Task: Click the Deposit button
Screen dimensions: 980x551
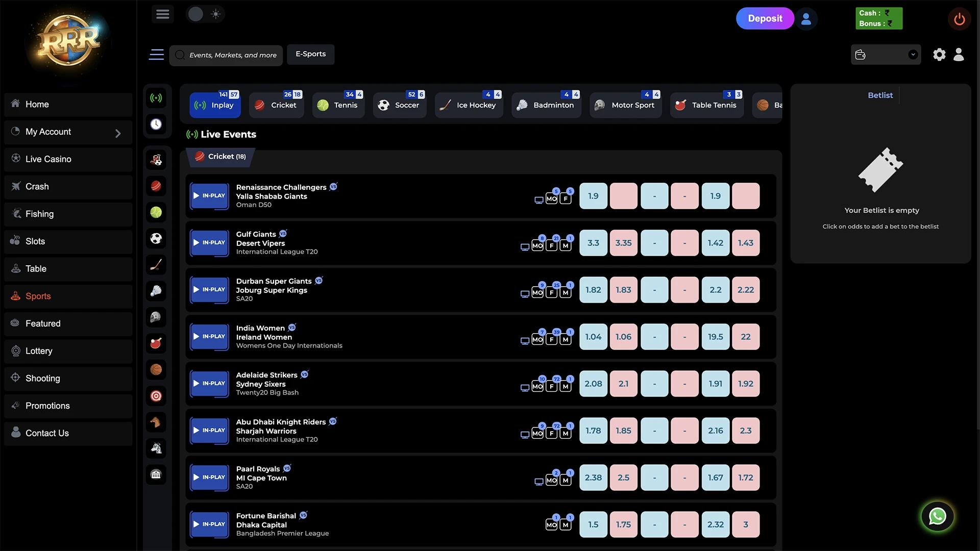Action: coord(765,18)
